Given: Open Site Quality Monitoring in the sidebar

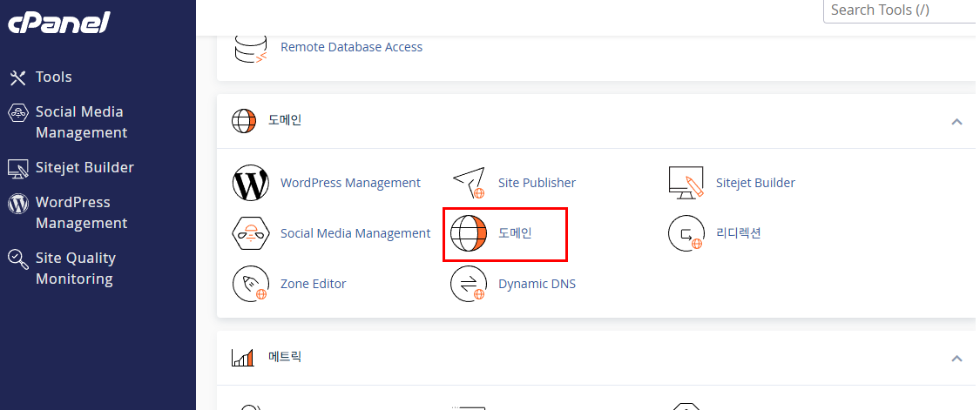Looking at the screenshot, I should [x=75, y=268].
